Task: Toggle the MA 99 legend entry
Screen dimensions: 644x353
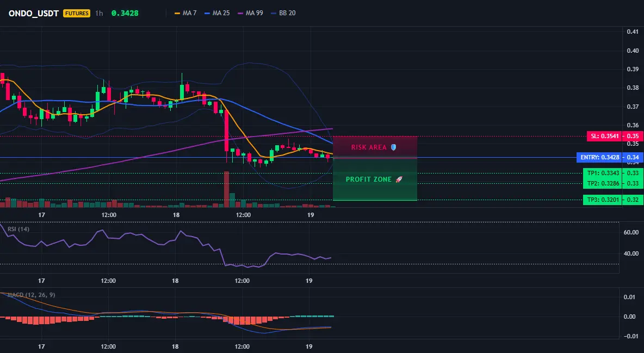Action: coord(250,13)
